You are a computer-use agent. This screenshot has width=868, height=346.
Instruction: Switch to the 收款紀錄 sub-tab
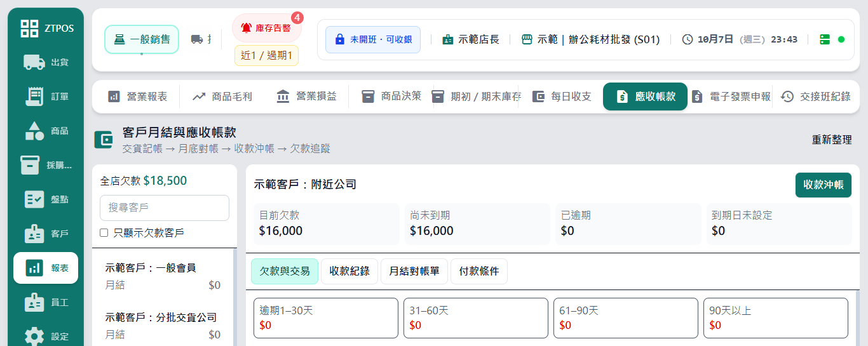click(349, 271)
